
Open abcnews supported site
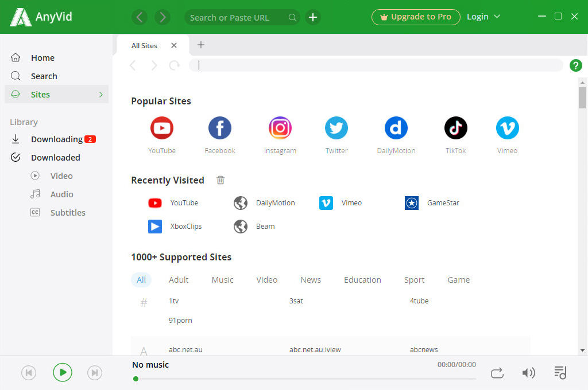coord(424,349)
